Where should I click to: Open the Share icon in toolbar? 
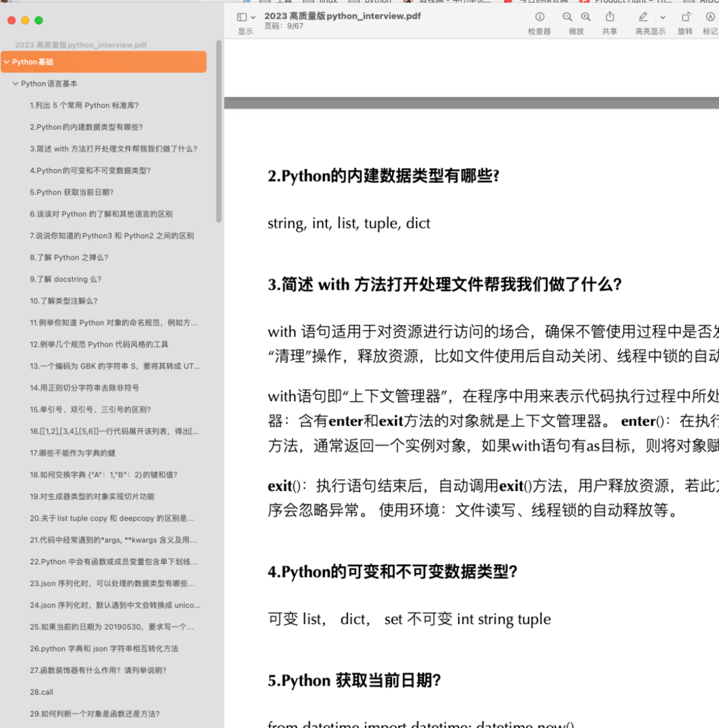click(610, 17)
